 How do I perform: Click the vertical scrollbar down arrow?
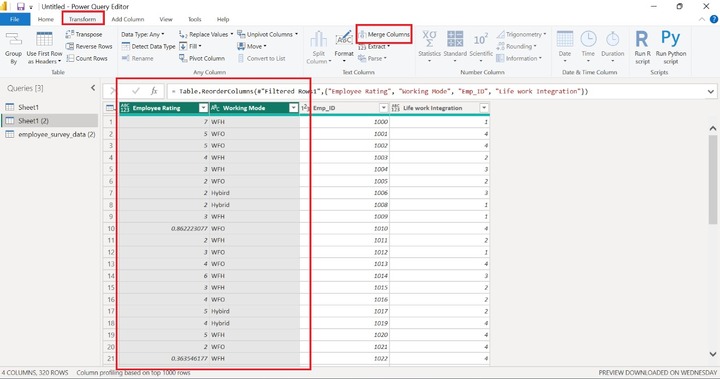[713, 354]
